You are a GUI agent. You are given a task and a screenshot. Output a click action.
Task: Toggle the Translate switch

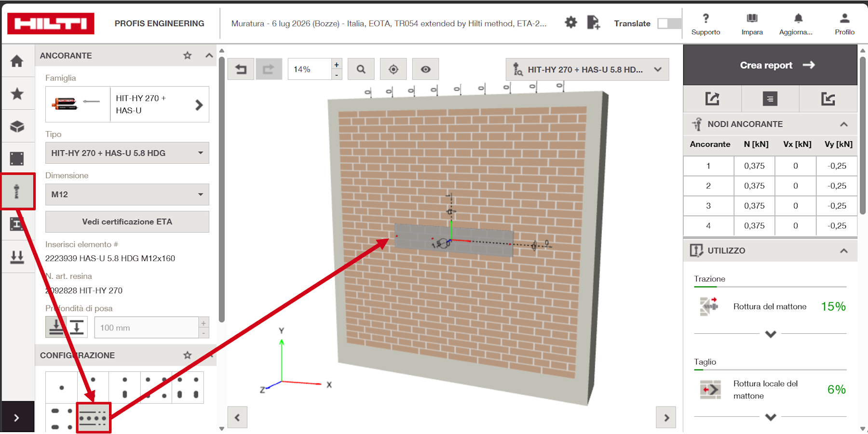click(x=669, y=23)
